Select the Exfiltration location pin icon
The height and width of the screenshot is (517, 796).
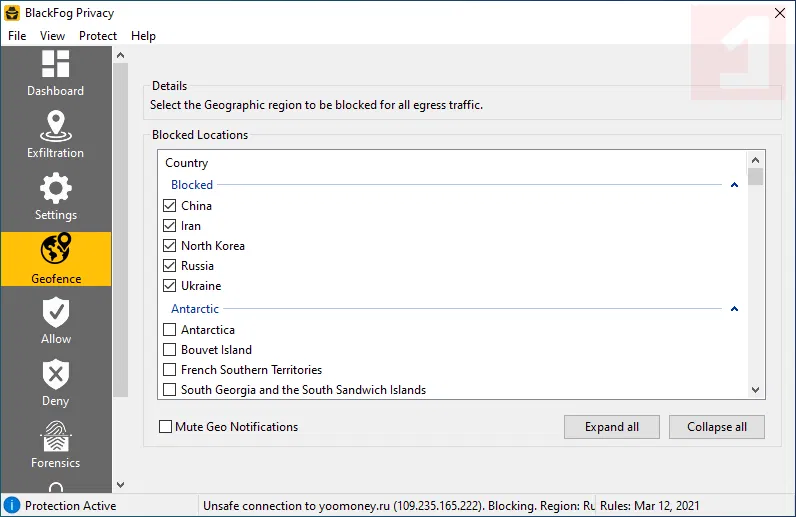coord(56,127)
